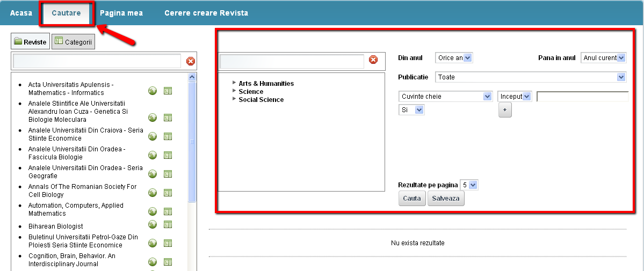Open the Rezultate pe pagina dropdown
644x271 pixels.
pyautogui.click(x=469, y=185)
